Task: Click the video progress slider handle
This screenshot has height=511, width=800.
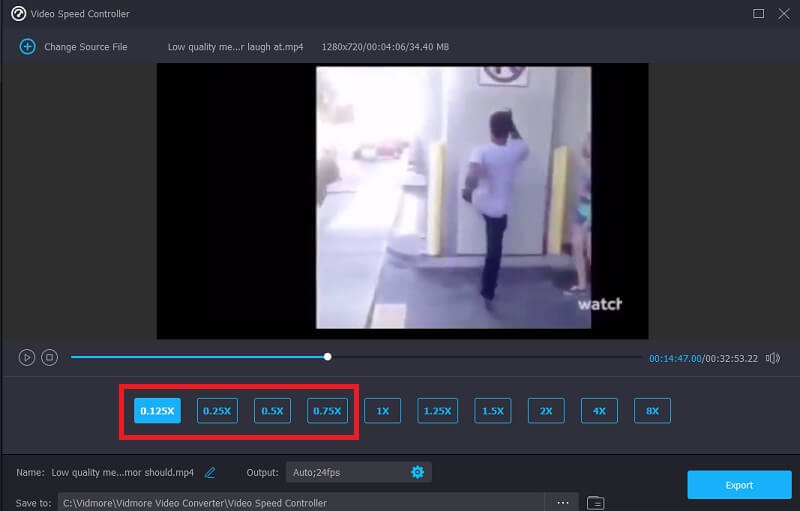Action: click(328, 357)
